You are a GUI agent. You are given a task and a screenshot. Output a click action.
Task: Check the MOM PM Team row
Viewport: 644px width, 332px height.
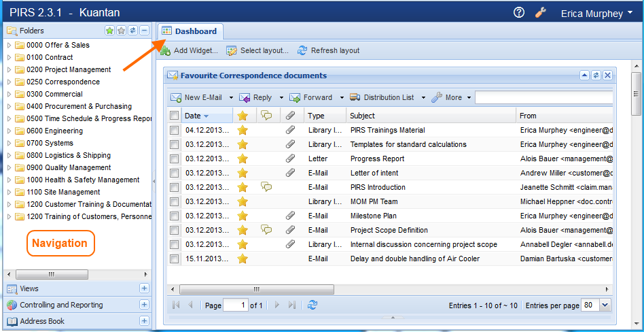(174, 201)
